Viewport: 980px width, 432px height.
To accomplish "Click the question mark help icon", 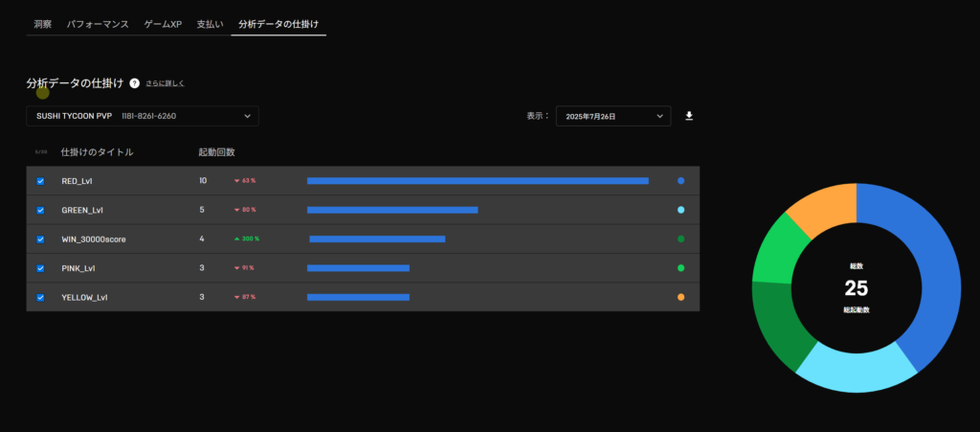I will (135, 84).
